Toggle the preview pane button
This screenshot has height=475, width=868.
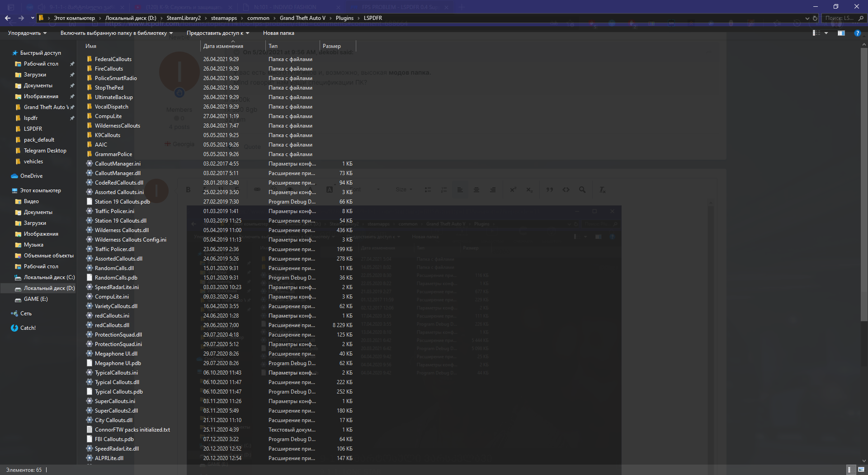841,33
